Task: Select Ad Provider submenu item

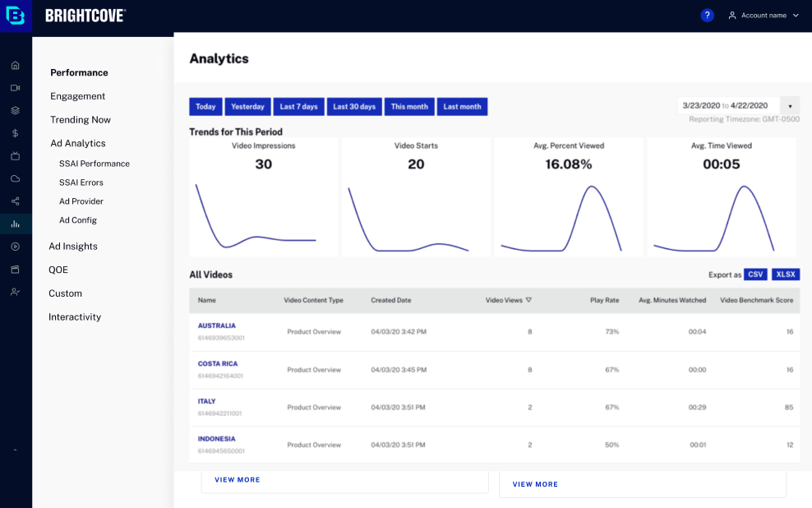Action: [81, 201]
